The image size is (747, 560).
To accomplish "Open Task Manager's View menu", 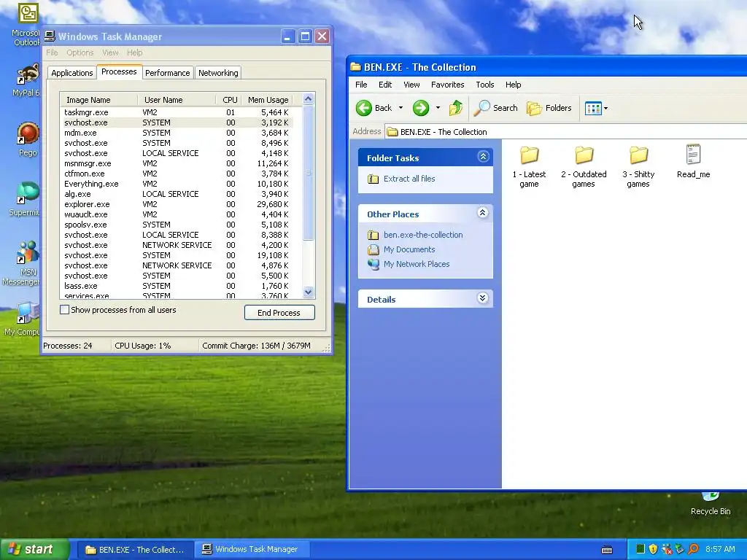I will 110,52.
